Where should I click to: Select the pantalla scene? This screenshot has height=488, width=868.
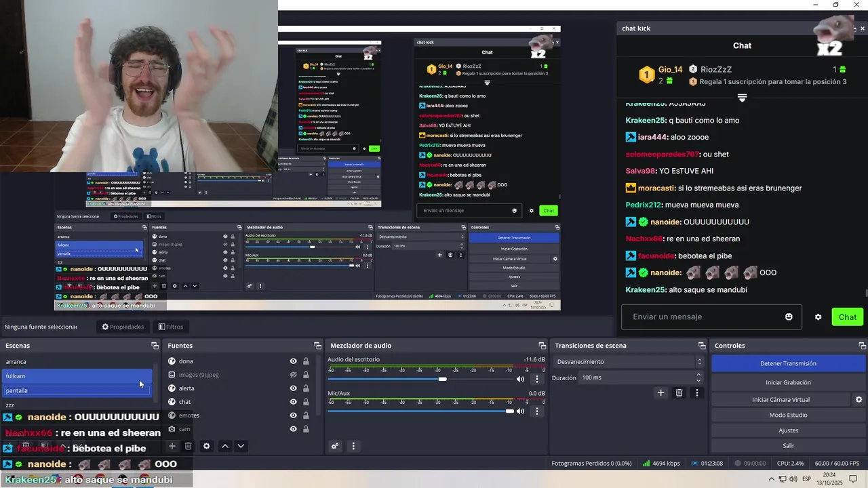click(78, 390)
